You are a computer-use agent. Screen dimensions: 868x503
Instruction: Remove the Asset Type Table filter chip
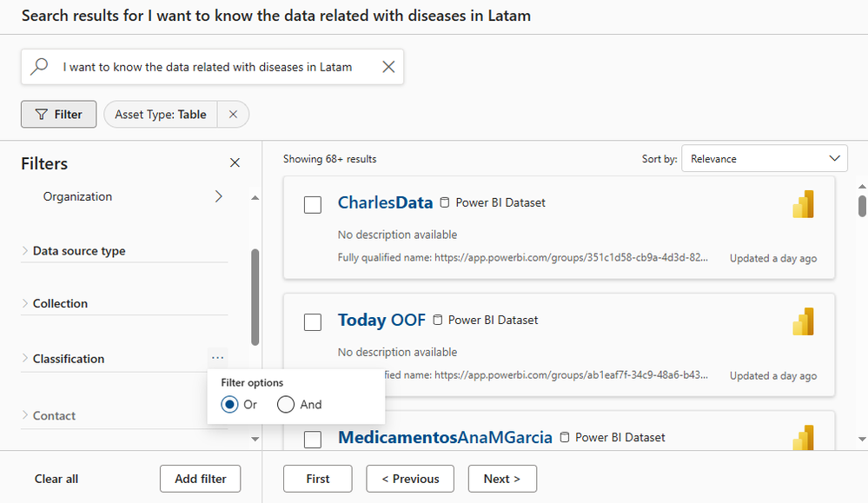[233, 114]
